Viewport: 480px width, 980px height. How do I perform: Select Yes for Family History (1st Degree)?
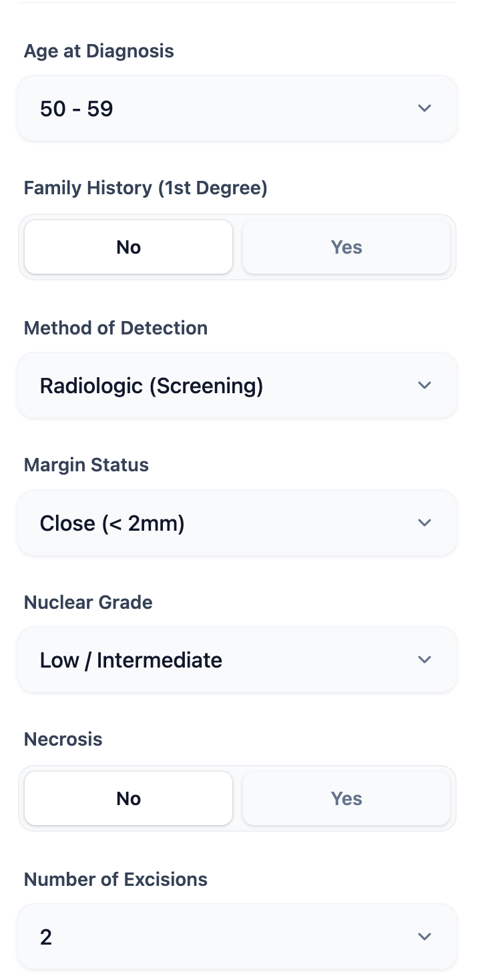point(346,246)
